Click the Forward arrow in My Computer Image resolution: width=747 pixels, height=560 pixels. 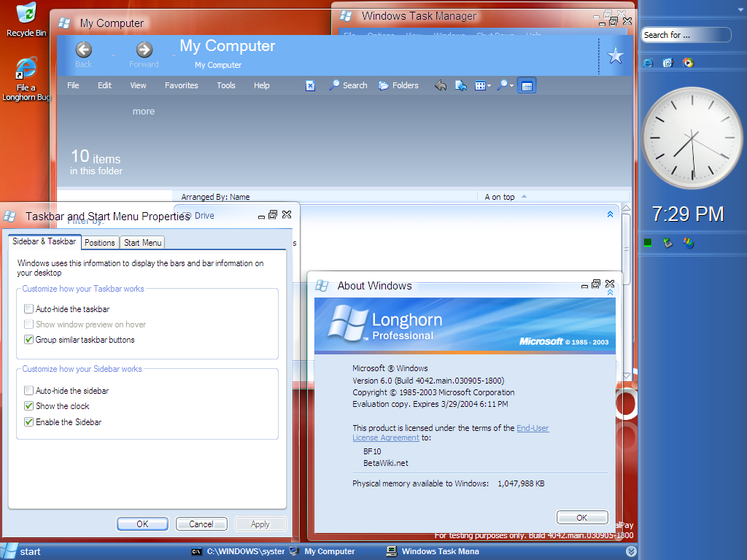(x=144, y=50)
